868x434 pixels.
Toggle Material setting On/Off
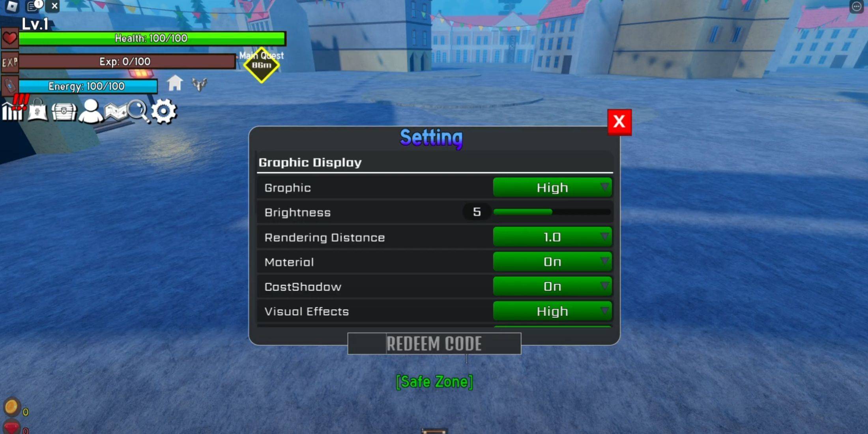[552, 262]
